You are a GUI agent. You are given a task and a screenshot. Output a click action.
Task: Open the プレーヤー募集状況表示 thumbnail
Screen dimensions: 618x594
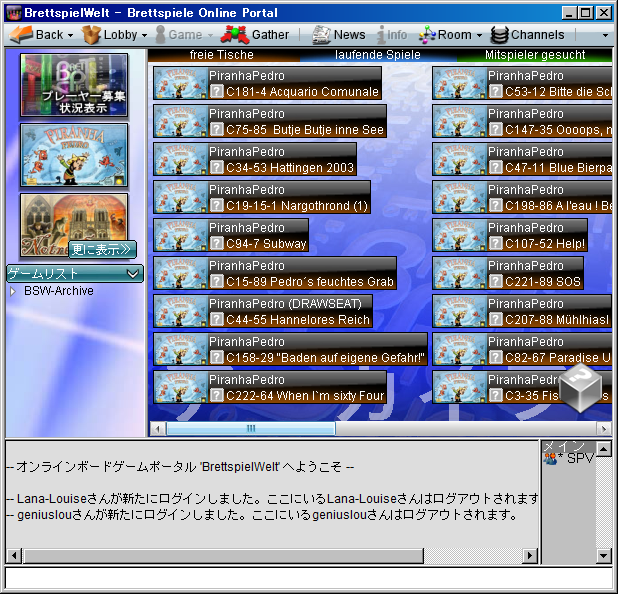click(74, 85)
